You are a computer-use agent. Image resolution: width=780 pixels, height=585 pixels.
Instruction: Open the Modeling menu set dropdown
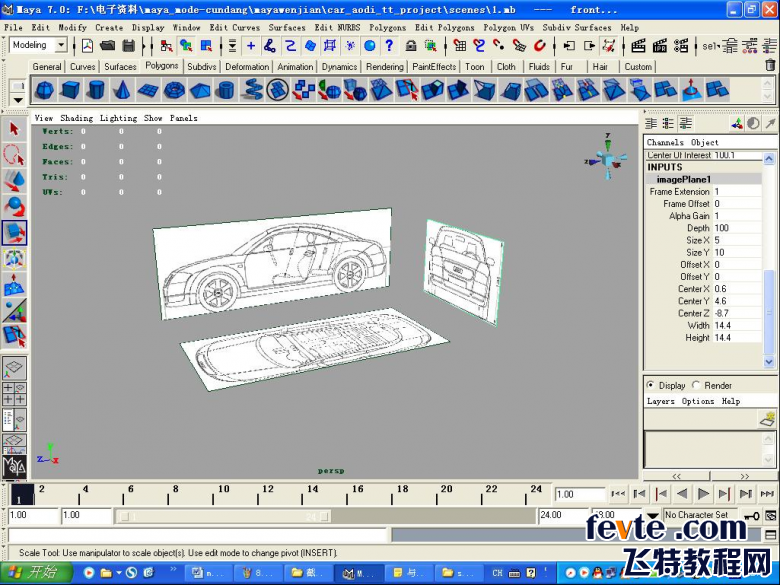point(61,45)
